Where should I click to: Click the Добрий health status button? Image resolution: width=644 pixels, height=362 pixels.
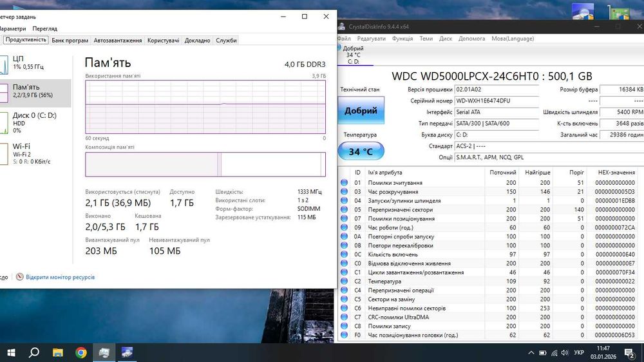pos(361,110)
